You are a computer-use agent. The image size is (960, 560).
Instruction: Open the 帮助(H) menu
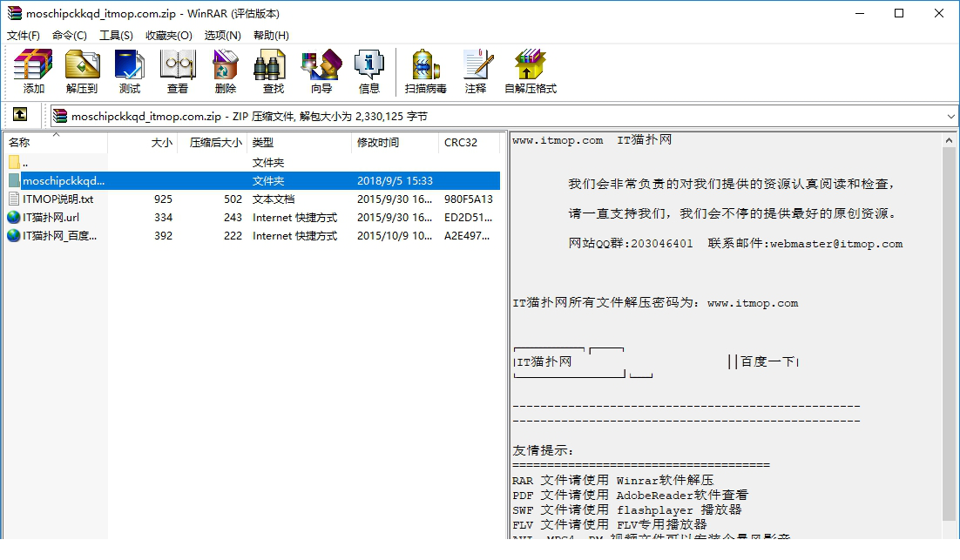click(x=271, y=36)
